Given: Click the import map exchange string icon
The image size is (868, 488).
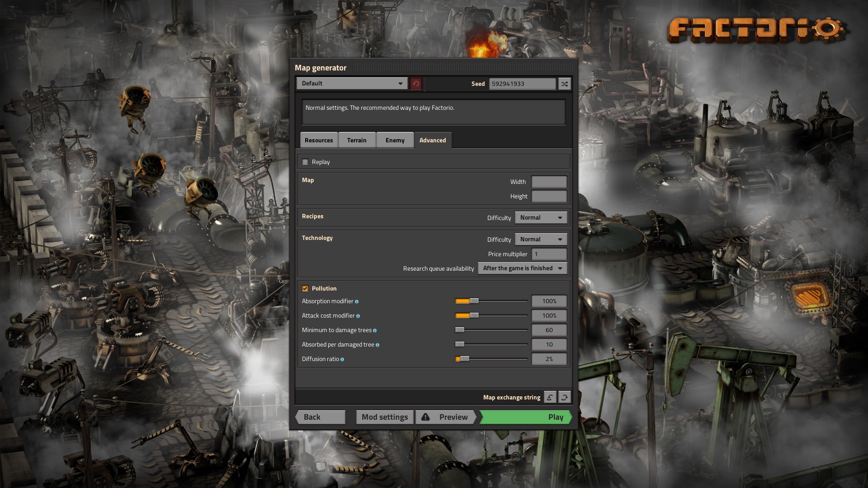Looking at the screenshot, I should (550, 397).
